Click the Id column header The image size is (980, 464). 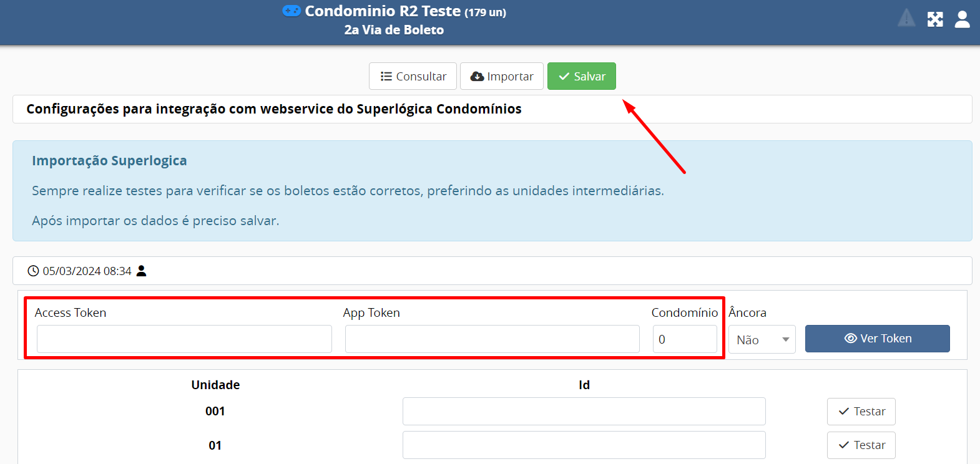point(584,385)
